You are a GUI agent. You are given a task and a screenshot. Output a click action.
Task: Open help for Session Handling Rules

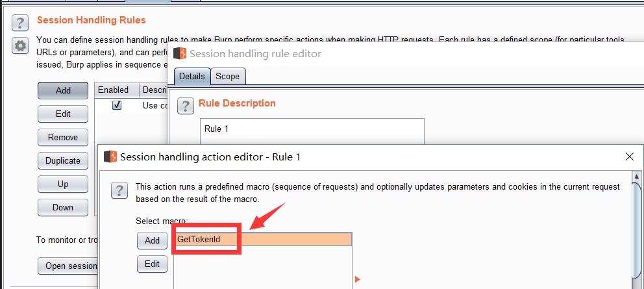(x=21, y=23)
